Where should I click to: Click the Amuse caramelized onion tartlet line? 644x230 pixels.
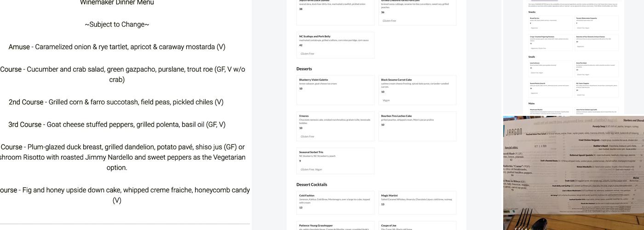(117, 47)
